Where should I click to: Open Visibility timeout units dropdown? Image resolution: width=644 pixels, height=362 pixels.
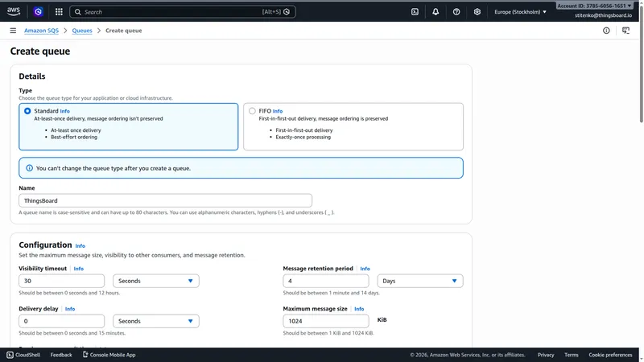156,281
